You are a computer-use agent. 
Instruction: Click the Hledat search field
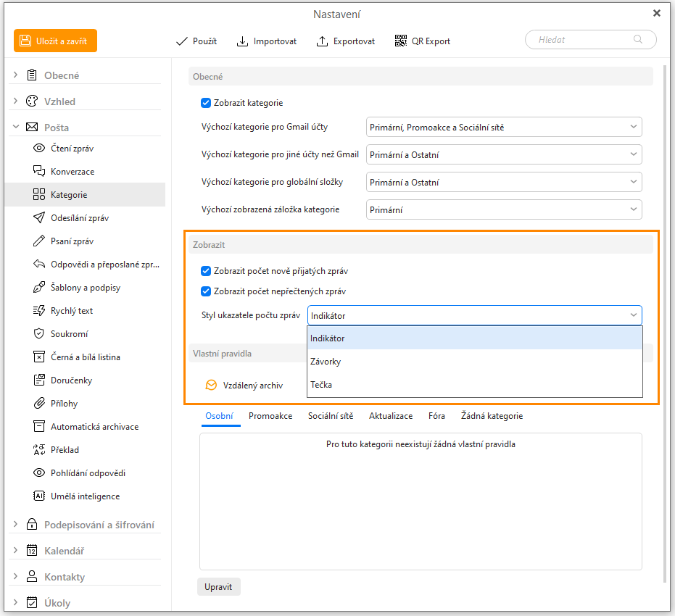(x=584, y=40)
